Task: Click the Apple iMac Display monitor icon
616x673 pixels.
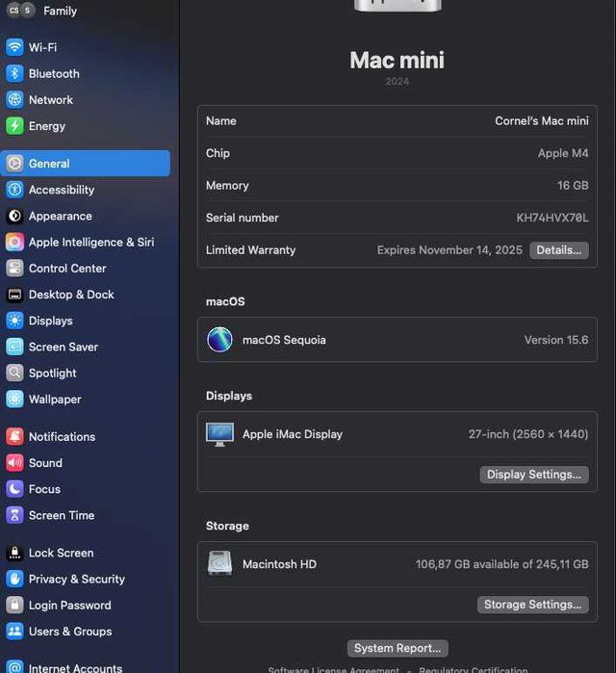Action: 219,434
